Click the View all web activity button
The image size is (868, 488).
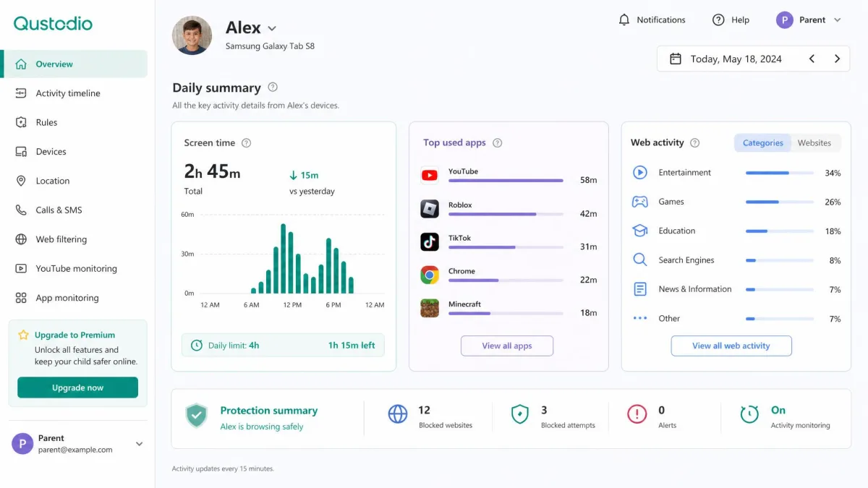(x=731, y=346)
